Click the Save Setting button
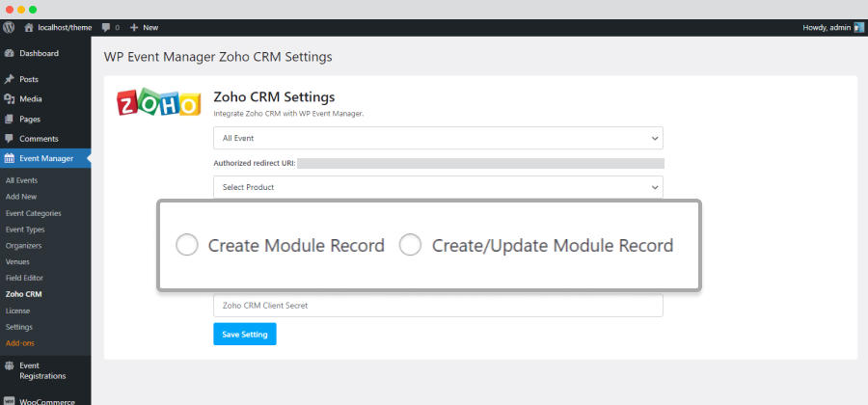This screenshot has height=405, width=868. (x=245, y=335)
